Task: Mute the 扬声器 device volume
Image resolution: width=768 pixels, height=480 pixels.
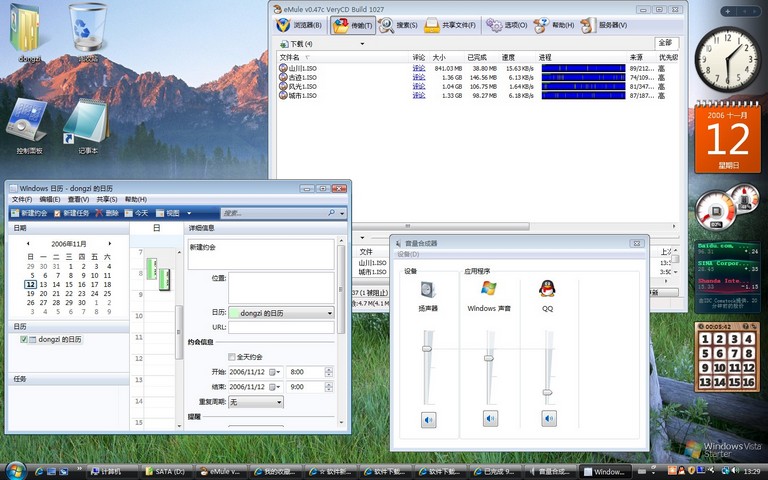Action: tap(428, 420)
